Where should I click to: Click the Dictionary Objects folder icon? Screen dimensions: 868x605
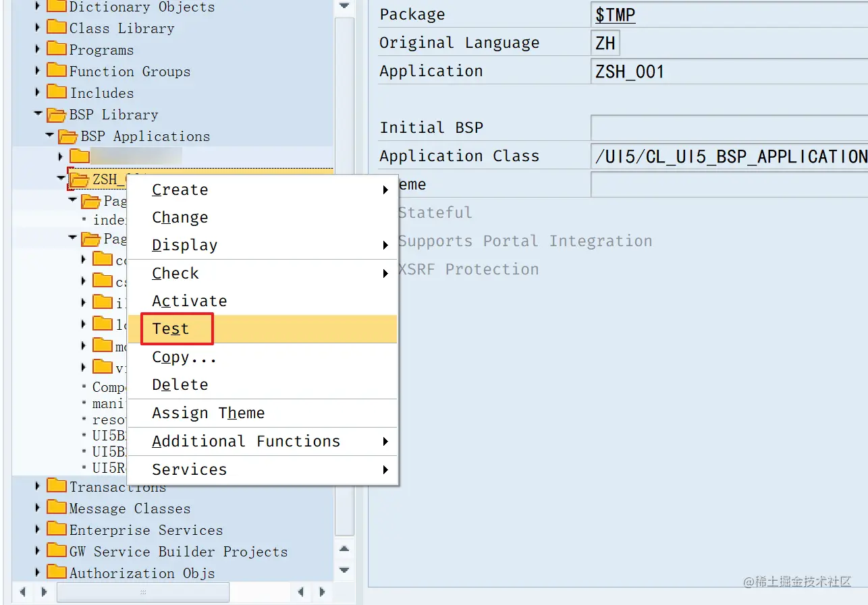(55, 7)
